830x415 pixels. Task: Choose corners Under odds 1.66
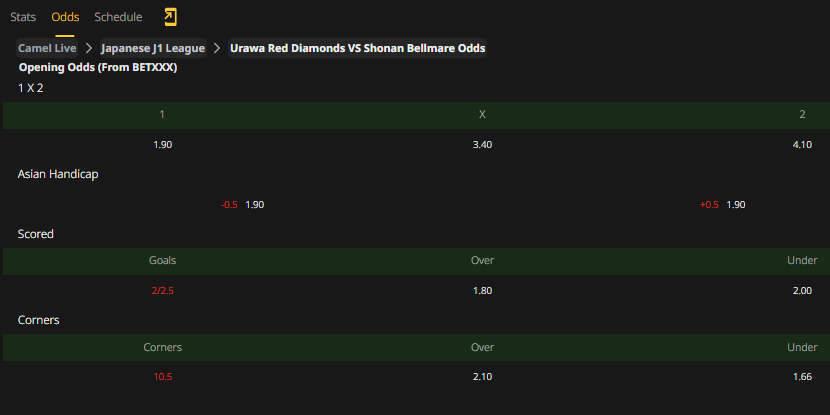(x=802, y=377)
